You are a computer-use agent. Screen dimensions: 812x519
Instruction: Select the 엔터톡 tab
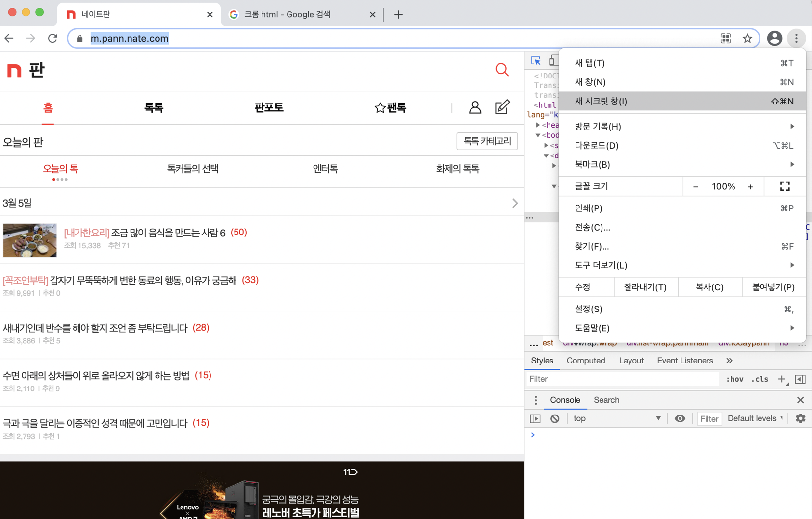(x=325, y=169)
